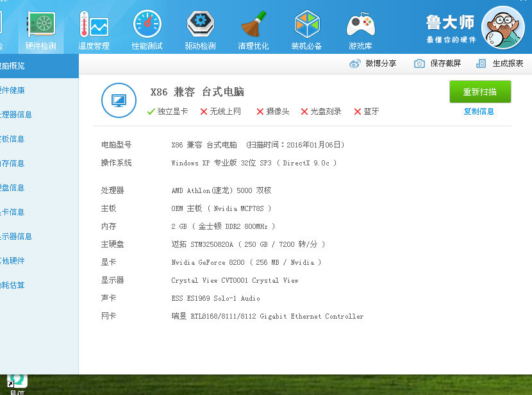Open 温度管理 temperature management icon
Image resolution: width=532 pixels, height=395 pixels.
[94, 29]
